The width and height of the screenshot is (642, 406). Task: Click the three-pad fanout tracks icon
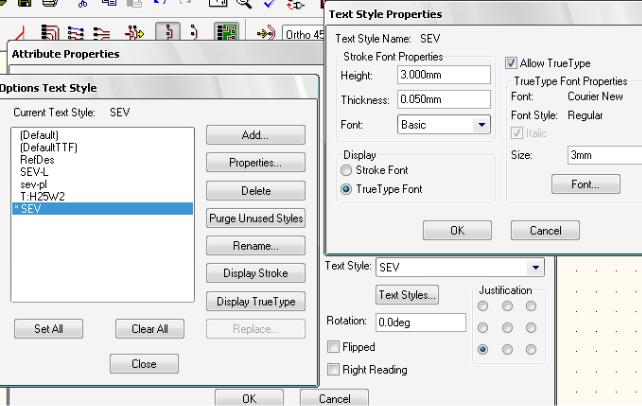point(102,33)
